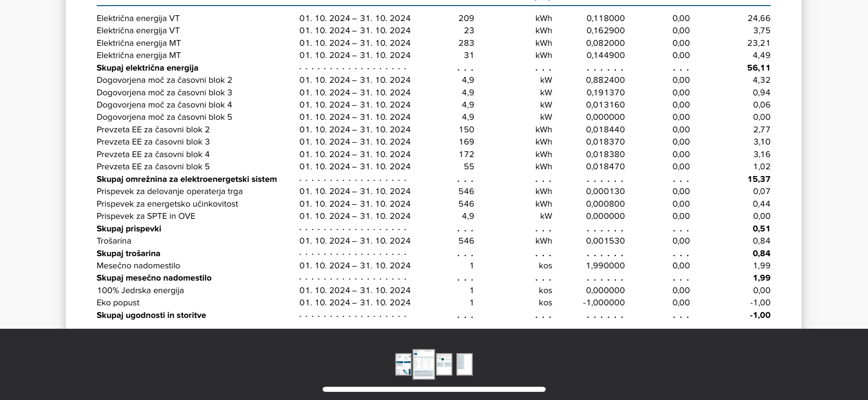Select 'Dogovorjena moč za časovni blok 5'
868x400 pixels.
tap(164, 117)
